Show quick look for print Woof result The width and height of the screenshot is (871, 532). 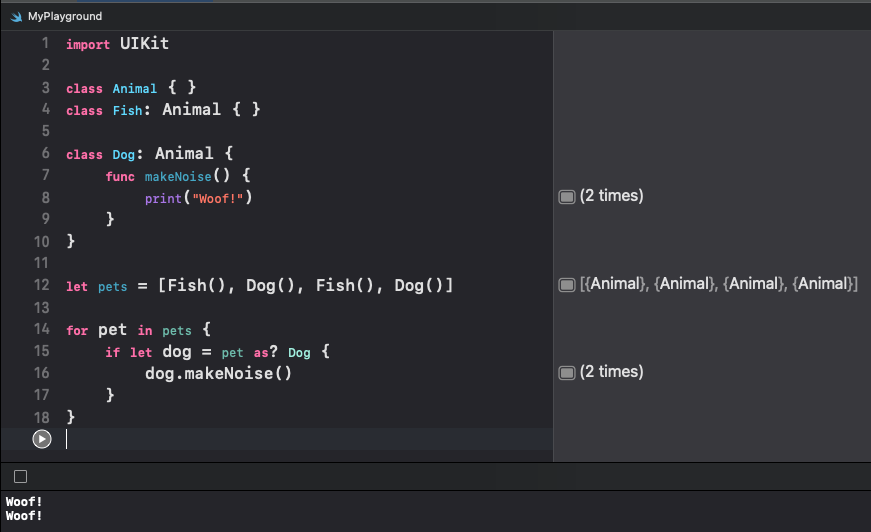[x=567, y=197]
